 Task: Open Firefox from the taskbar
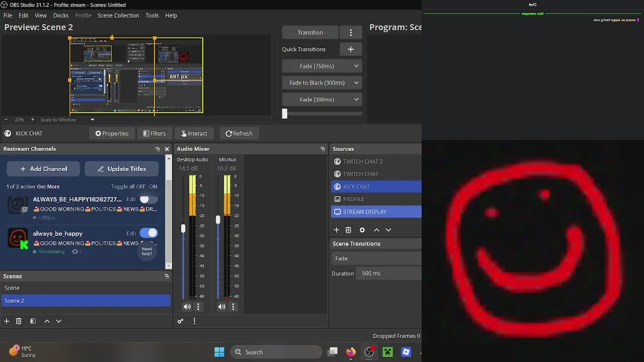(x=351, y=352)
